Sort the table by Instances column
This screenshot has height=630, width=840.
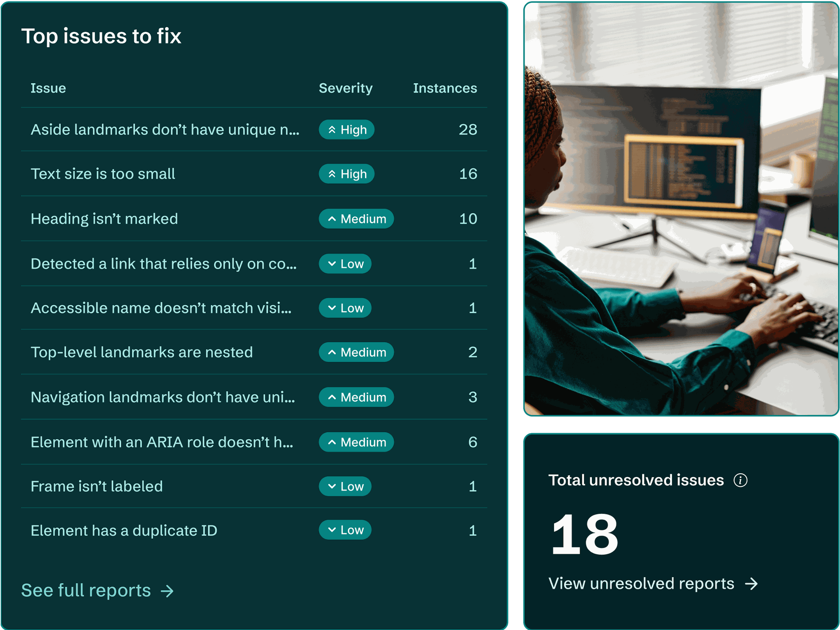(445, 87)
